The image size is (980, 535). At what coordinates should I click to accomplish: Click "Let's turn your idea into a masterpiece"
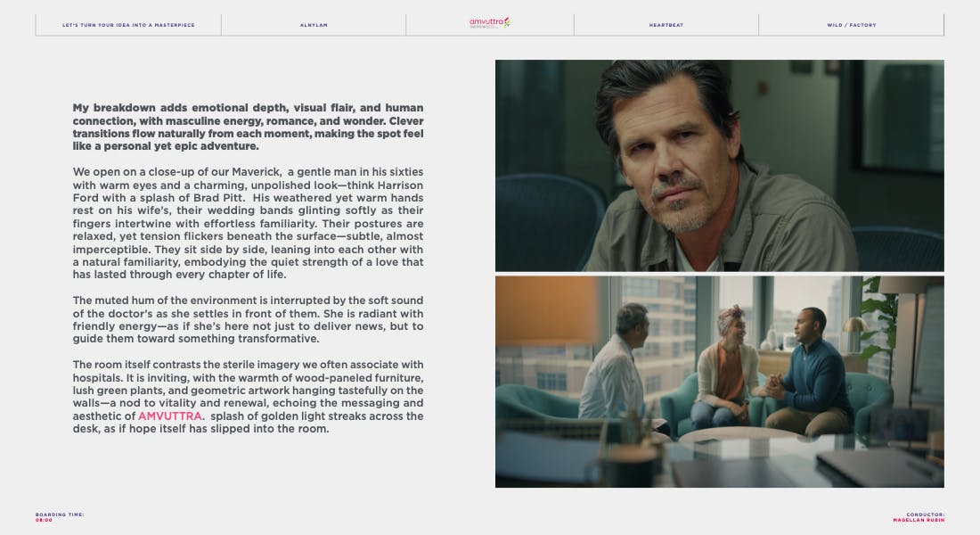[128, 25]
